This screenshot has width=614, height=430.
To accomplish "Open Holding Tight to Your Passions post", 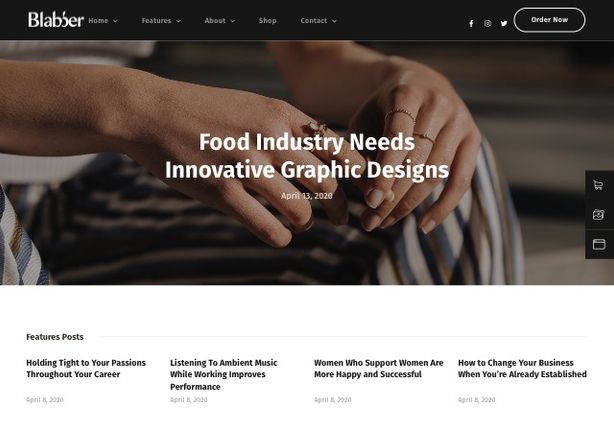I will [86, 368].
